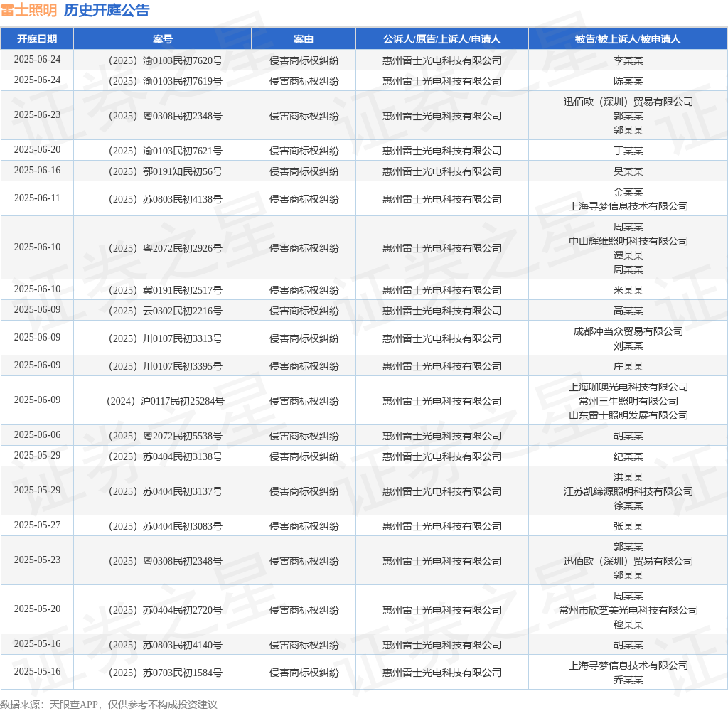Select case number 云0302民初2216号

165,311
